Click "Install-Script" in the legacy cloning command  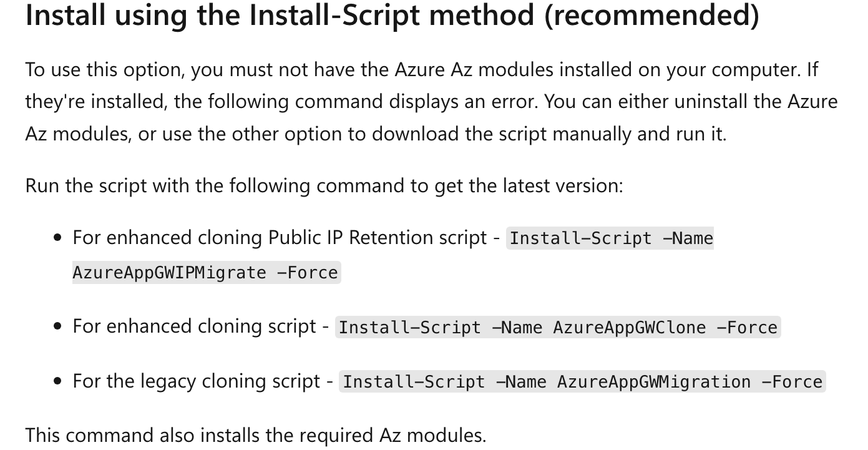pos(414,382)
